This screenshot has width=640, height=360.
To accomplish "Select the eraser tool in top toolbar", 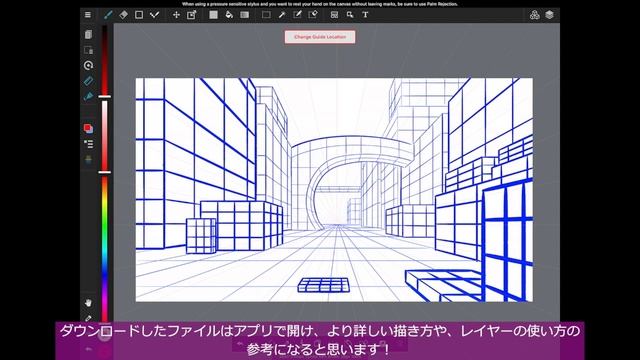I will (x=123, y=15).
